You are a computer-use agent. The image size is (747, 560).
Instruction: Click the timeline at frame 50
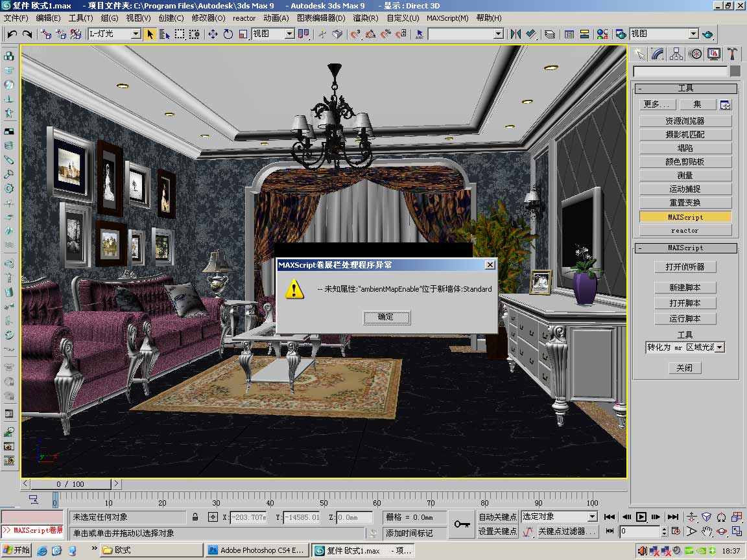click(x=324, y=499)
